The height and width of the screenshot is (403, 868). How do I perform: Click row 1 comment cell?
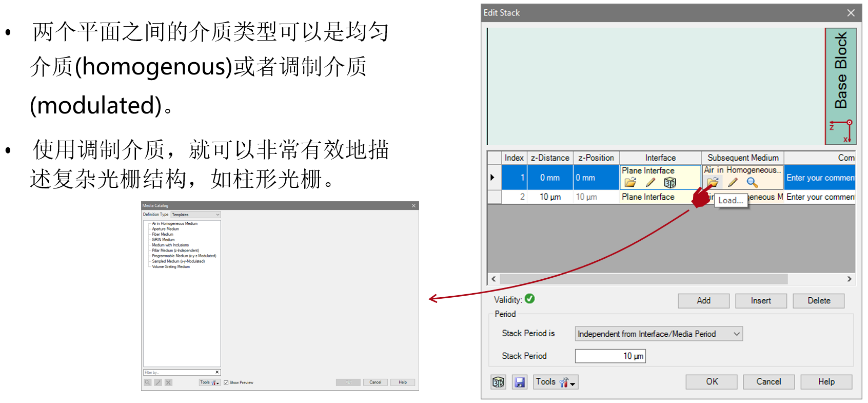[x=820, y=178]
